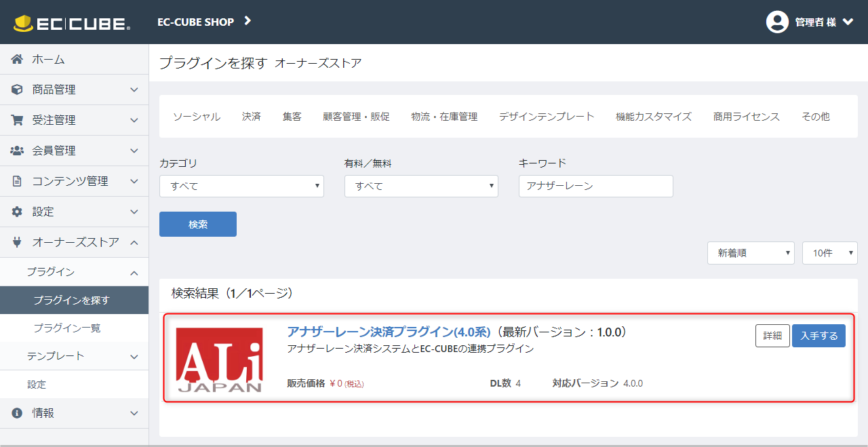
Task: Open the 管理者 様 user dropdown
Action: pyautogui.click(x=810, y=22)
